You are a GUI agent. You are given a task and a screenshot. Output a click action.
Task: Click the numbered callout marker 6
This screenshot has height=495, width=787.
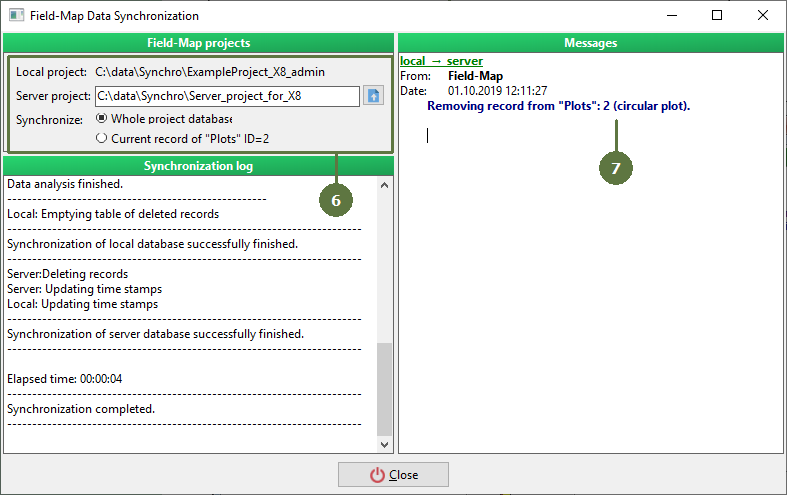click(336, 200)
